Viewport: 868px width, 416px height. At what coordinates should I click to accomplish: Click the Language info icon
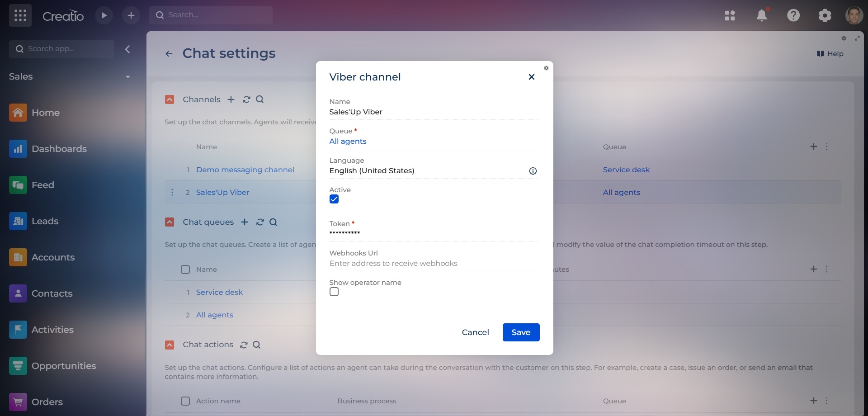(533, 171)
